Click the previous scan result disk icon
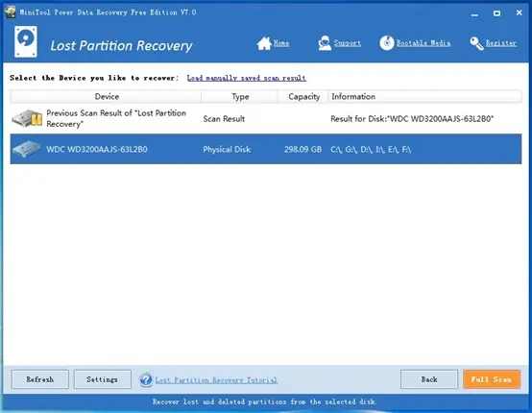 [x=27, y=118]
